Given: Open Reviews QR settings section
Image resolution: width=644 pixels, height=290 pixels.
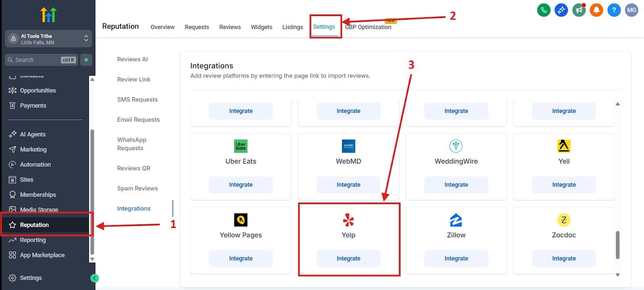Looking at the screenshot, I should tap(134, 168).
